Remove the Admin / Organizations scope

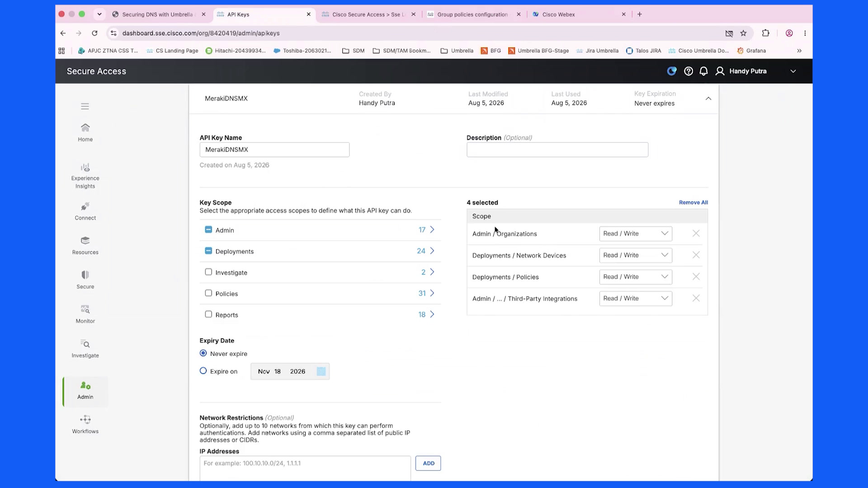pyautogui.click(x=696, y=234)
